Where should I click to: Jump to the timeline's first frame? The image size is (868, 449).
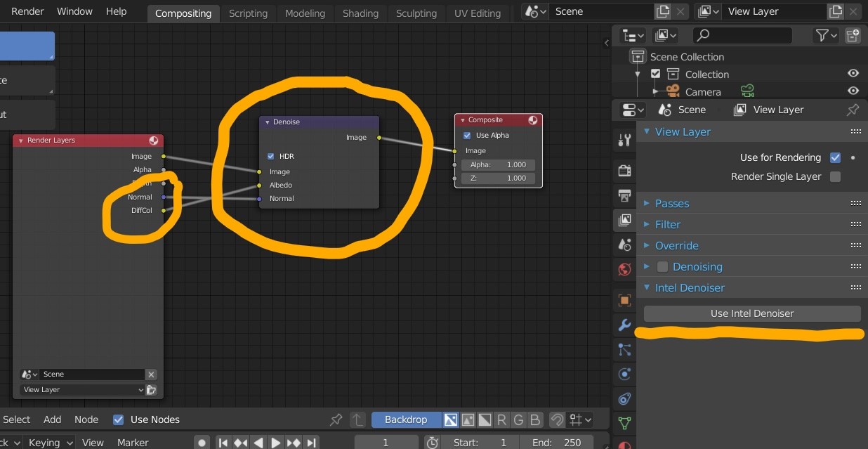click(x=223, y=443)
